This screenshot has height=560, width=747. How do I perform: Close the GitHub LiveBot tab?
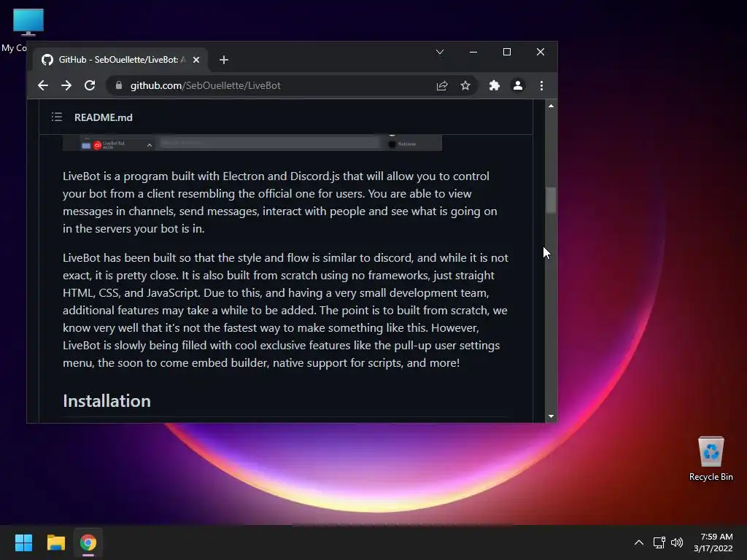196,60
